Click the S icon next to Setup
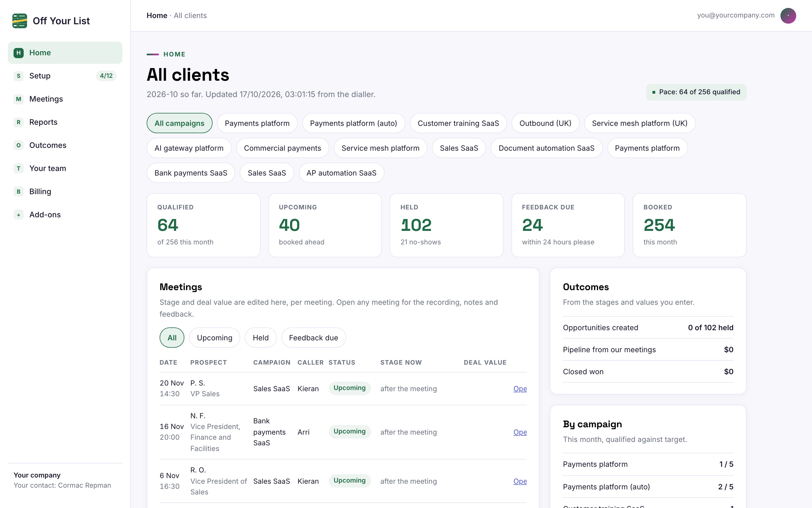The image size is (812, 508). point(18,76)
